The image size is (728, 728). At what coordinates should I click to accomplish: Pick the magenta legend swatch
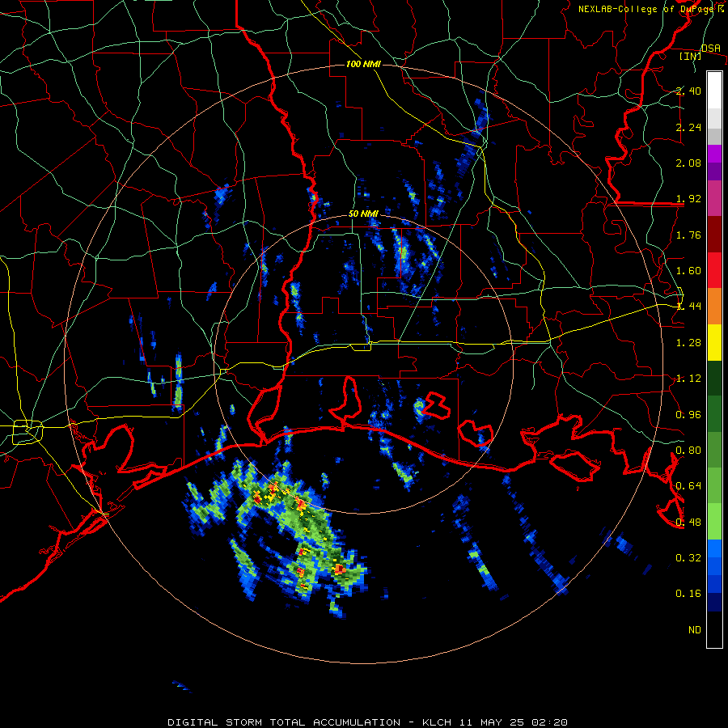(x=714, y=154)
